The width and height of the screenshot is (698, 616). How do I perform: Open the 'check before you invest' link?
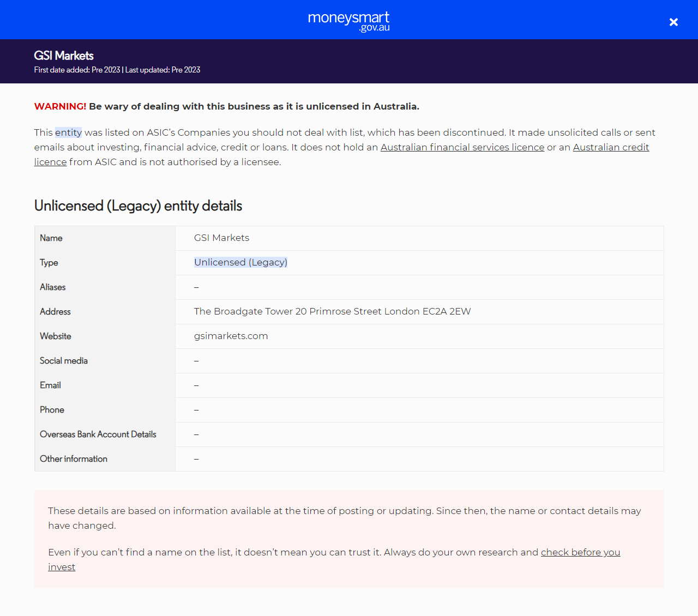(580, 552)
